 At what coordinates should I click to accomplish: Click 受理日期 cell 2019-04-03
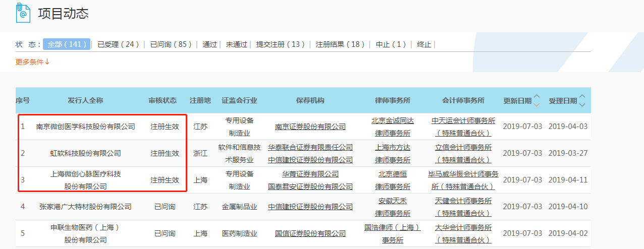(x=568, y=127)
